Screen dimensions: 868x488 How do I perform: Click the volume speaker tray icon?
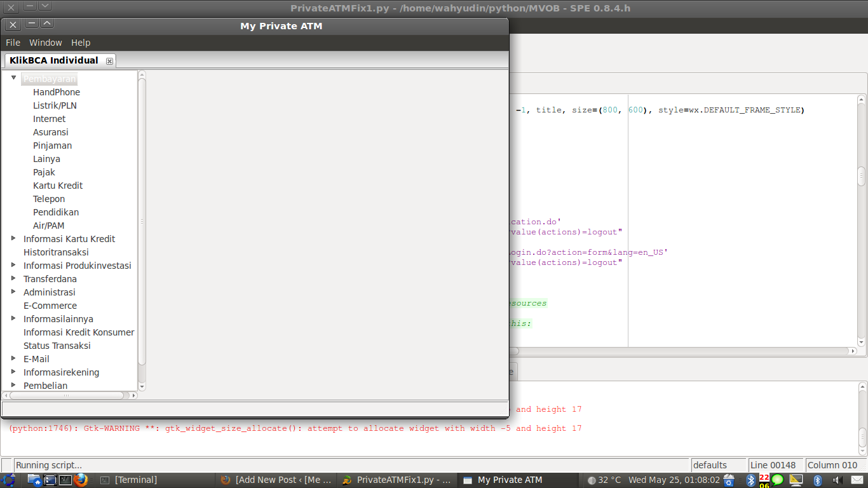click(x=837, y=480)
